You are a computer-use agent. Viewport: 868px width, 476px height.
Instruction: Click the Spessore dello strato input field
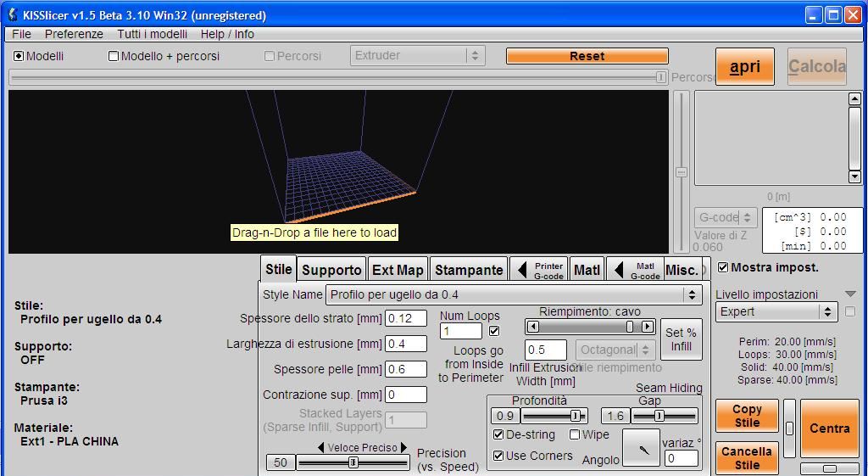click(405, 318)
